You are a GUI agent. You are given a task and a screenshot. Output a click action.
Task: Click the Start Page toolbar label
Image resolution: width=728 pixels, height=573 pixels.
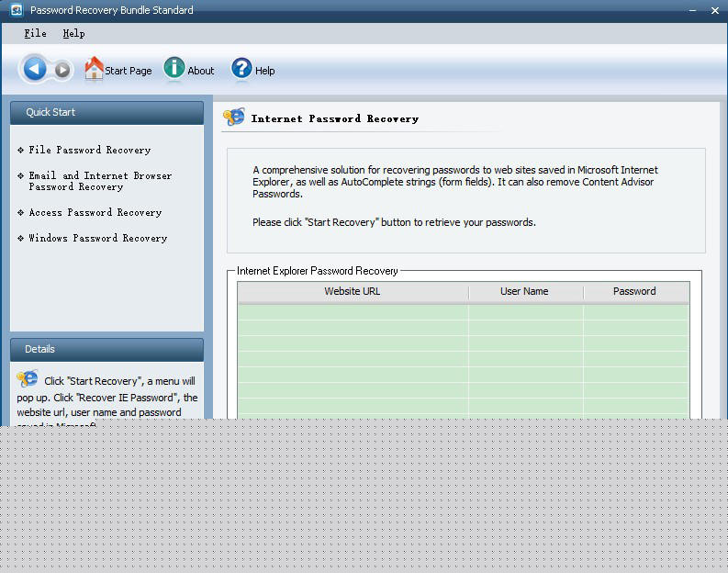click(x=129, y=71)
